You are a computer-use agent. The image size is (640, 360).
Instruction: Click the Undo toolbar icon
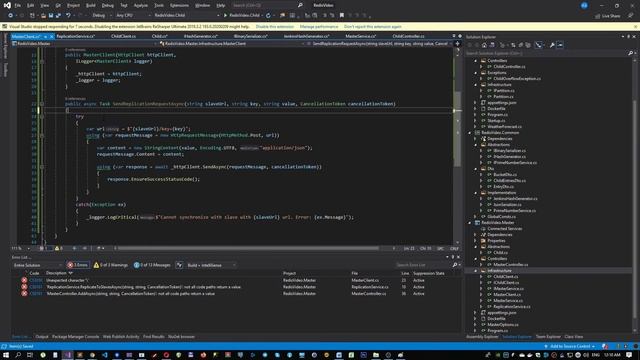pyautogui.click(x=68, y=16)
